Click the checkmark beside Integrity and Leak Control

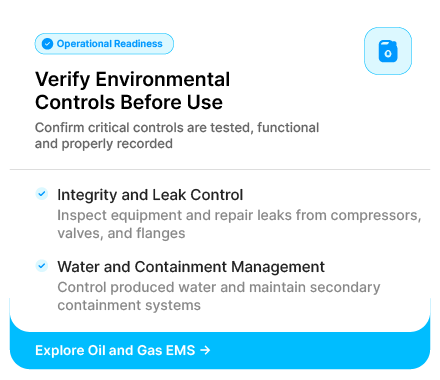(42, 194)
